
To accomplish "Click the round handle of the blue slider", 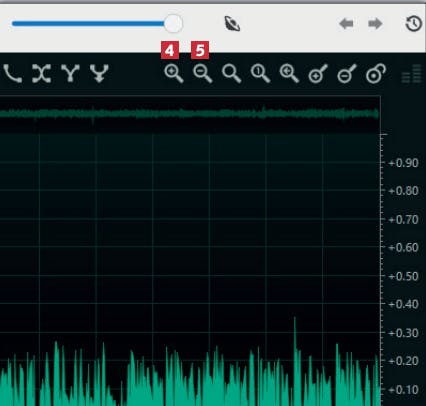I will coord(173,24).
